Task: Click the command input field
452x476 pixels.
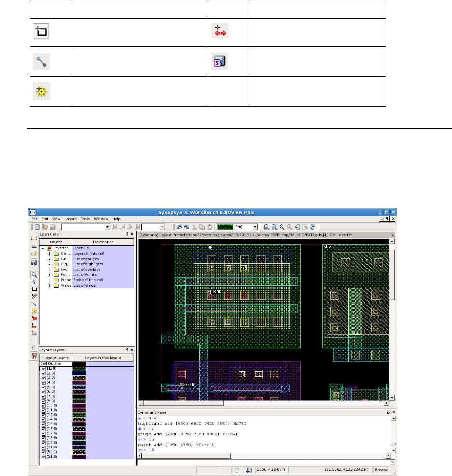Action: [264, 462]
